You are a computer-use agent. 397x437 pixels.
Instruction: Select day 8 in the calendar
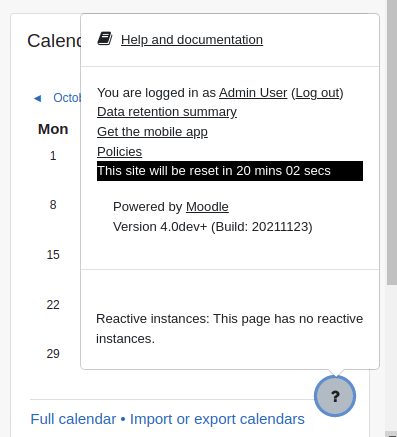pyautogui.click(x=53, y=205)
